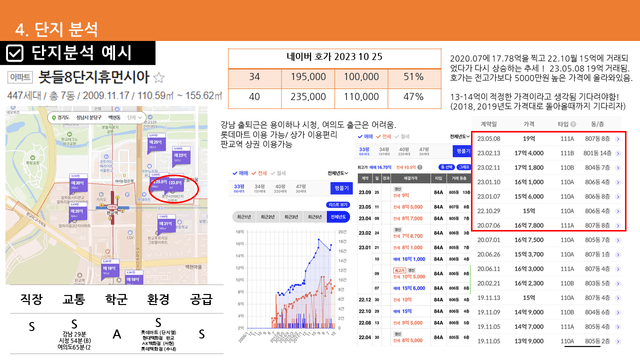Click the 아파트 badge before the complex name
Image resolution: width=640 pixels, height=360 pixels.
click(x=20, y=77)
